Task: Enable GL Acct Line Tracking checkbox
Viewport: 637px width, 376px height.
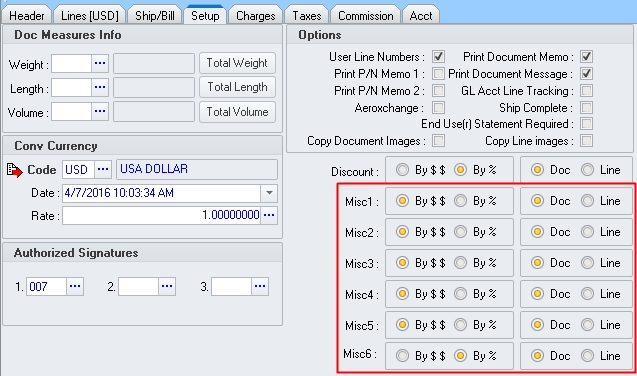Action: click(x=586, y=90)
